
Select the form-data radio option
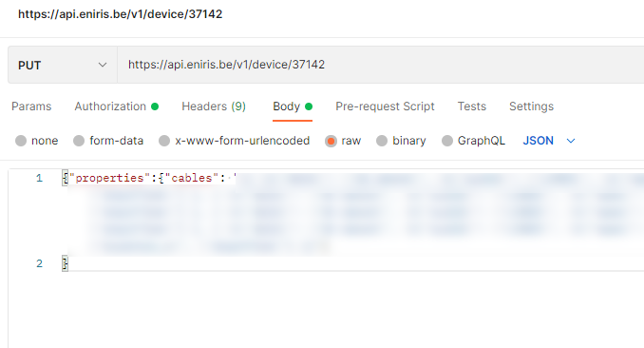click(79, 141)
